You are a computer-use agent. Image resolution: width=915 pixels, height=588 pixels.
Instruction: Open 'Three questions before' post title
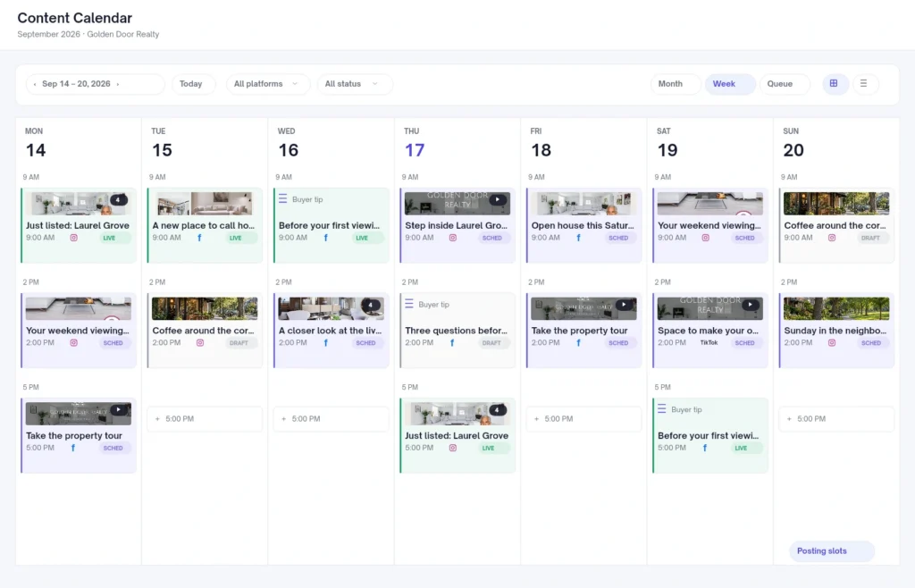(457, 330)
